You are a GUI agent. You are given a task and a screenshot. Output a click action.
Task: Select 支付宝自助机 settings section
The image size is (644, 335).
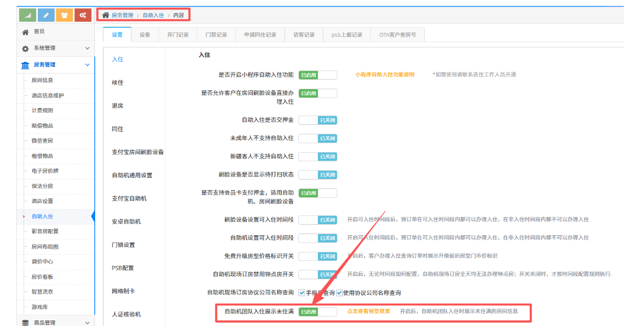(129, 198)
